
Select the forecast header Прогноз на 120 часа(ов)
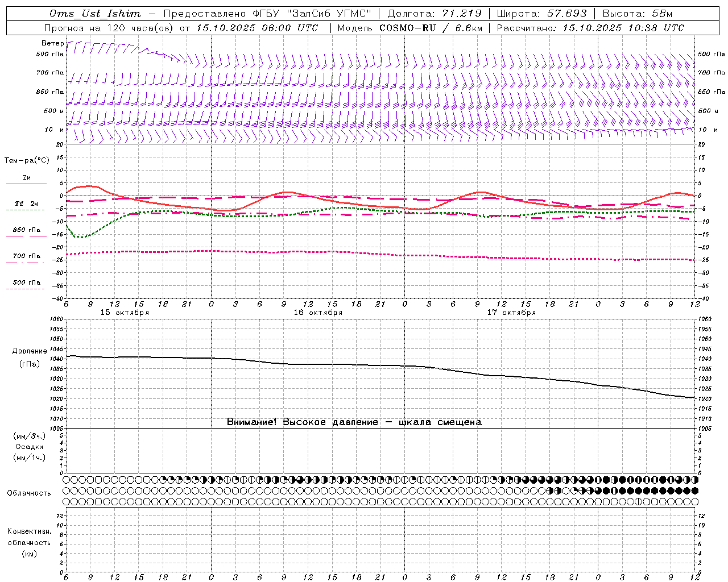point(109,28)
